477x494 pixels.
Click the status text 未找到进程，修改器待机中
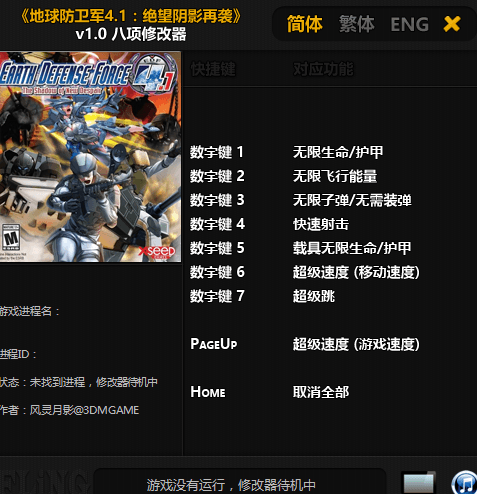pos(93,382)
